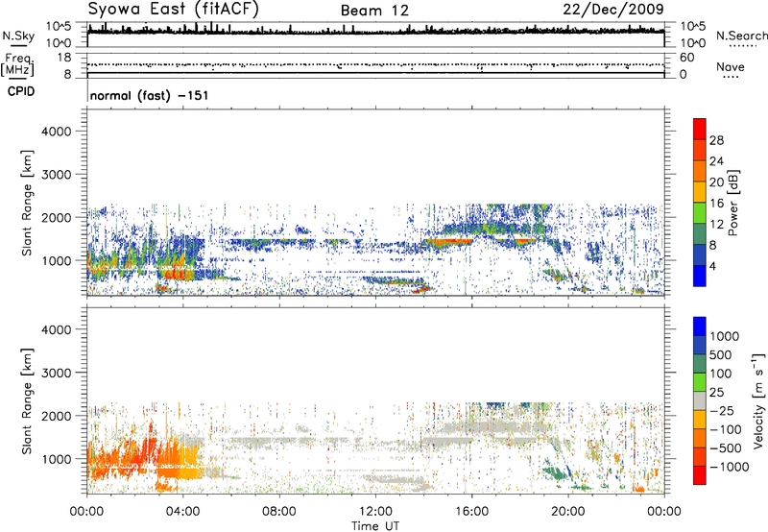Pick the yellow 16–20 dB power swatch
Screen dimensions: 768x532
(x=700, y=192)
